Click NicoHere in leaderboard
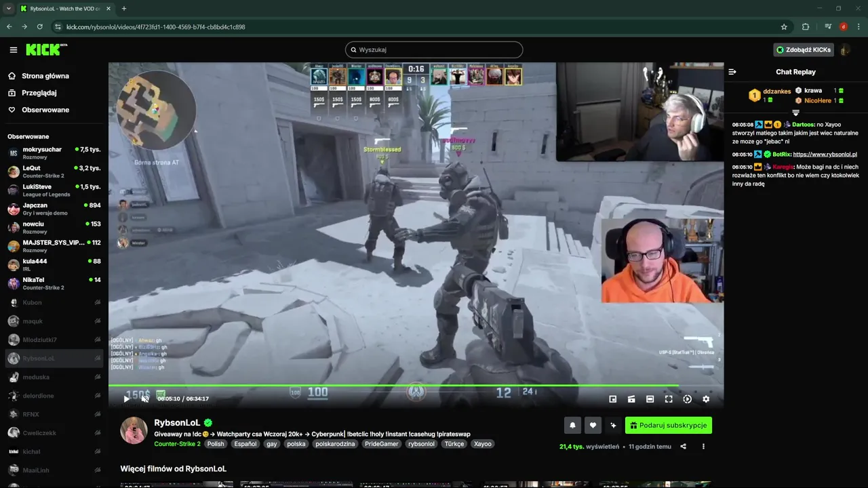Viewport: 868px width, 488px height. [x=818, y=100]
